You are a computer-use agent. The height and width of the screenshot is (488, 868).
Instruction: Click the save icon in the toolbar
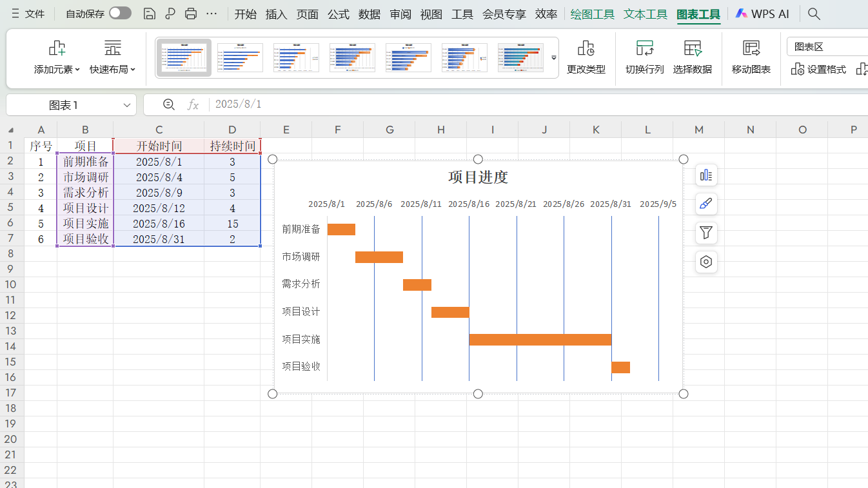[149, 13]
